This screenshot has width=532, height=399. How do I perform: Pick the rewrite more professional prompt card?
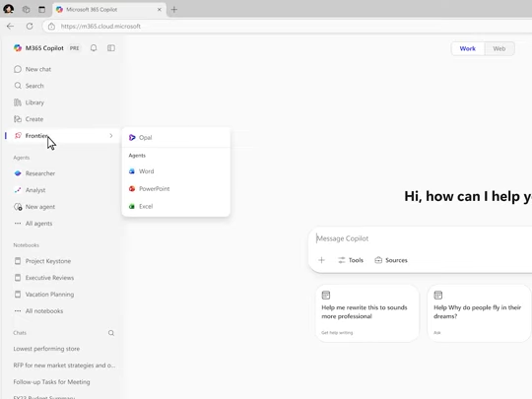point(367,313)
